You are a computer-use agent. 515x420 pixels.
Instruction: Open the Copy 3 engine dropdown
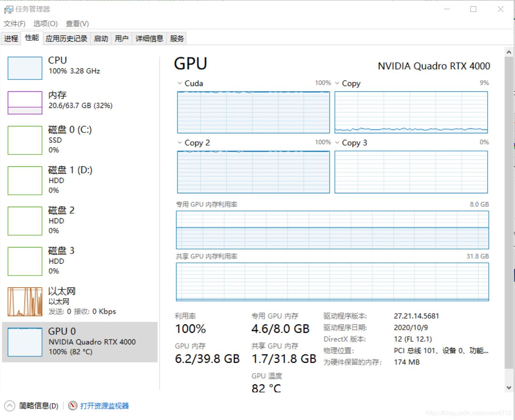pyautogui.click(x=337, y=143)
